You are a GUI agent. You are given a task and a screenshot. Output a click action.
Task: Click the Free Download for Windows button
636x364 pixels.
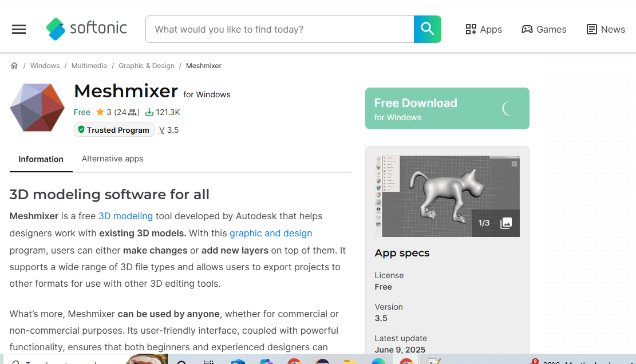447,109
